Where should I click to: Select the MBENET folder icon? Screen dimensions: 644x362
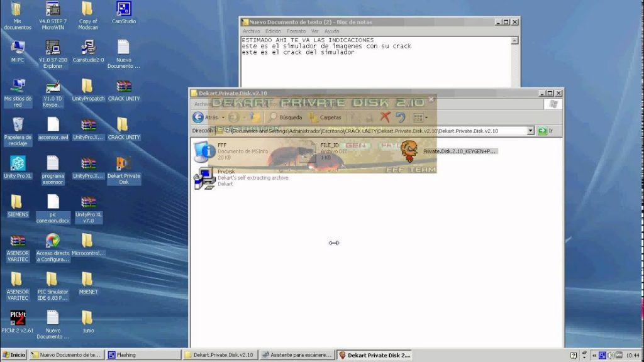(88, 283)
